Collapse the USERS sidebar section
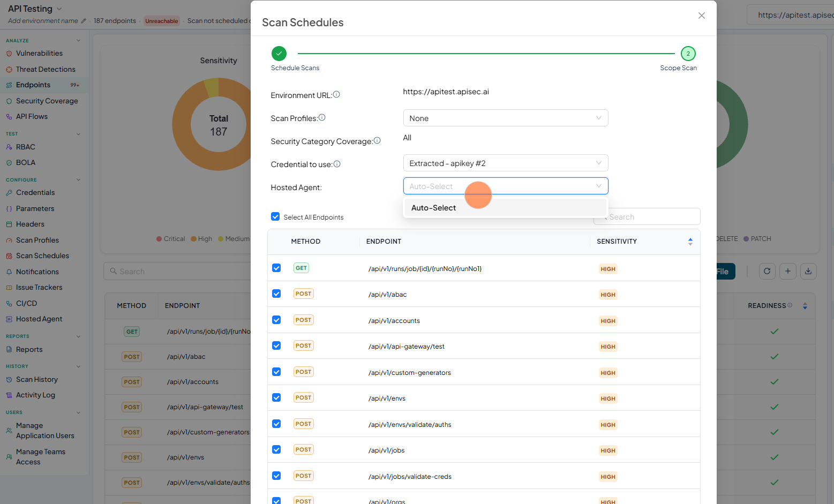This screenshot has width=834, height=504. tap(78, 412)
